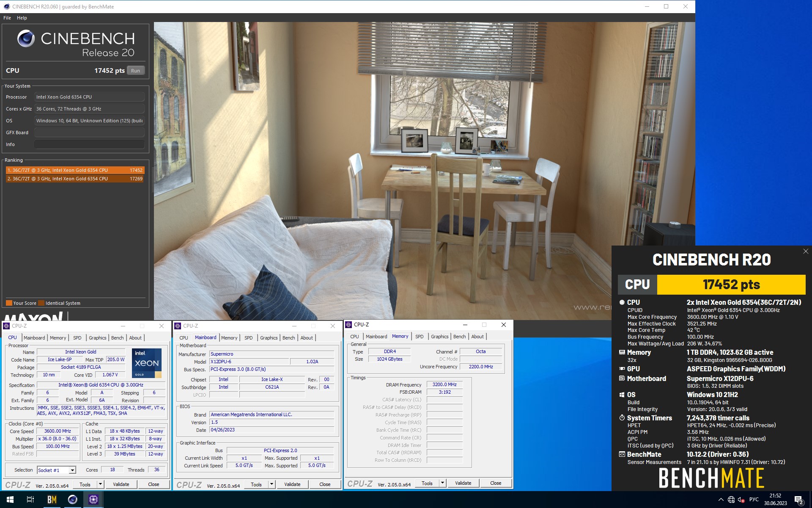Click Validate in third CPU-Z window

[463, 483]
